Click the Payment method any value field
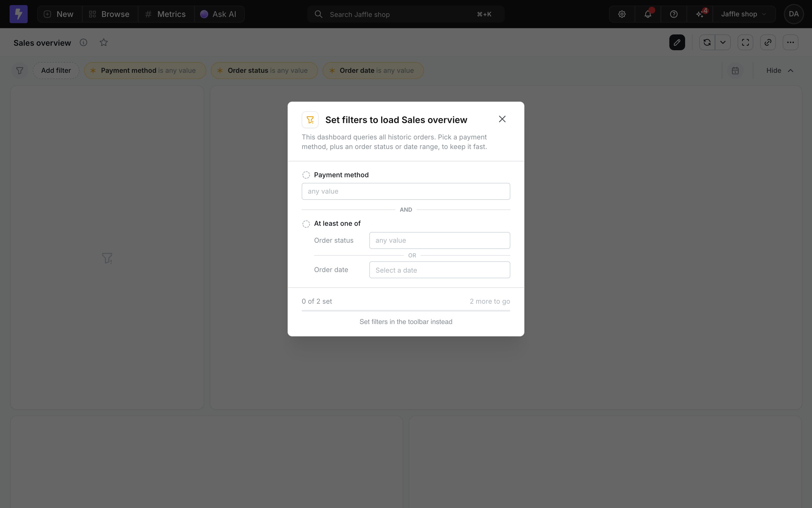Screen dimensions: 812x508 [x=406, y=191]
